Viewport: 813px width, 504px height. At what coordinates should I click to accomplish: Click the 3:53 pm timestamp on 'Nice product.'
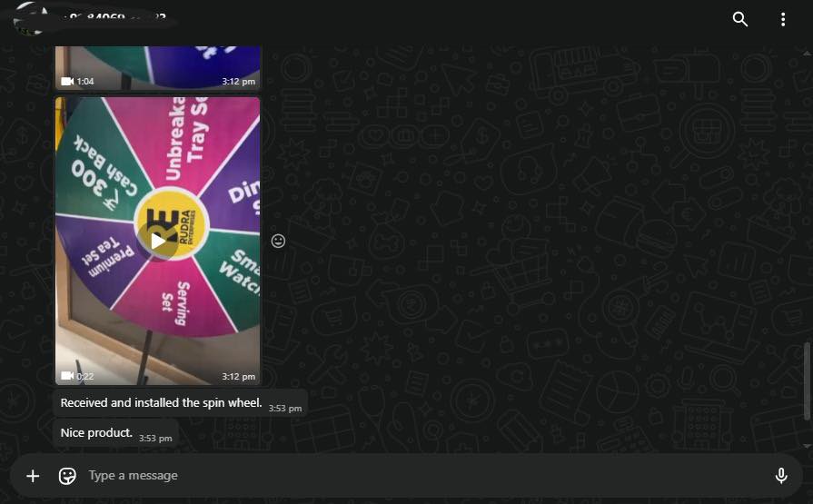[x=155, y=438]
